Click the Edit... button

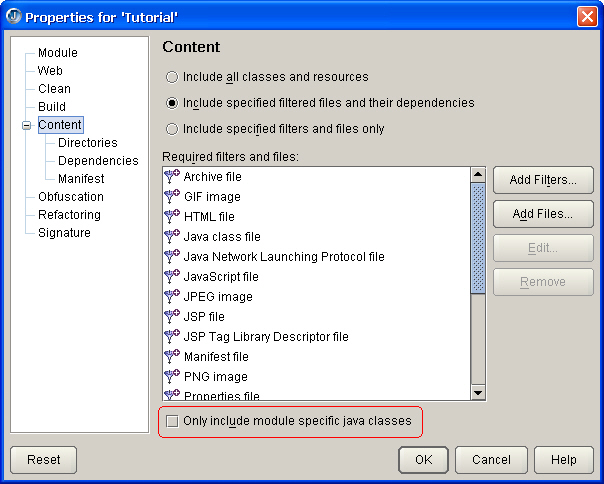tap(543, 248)
